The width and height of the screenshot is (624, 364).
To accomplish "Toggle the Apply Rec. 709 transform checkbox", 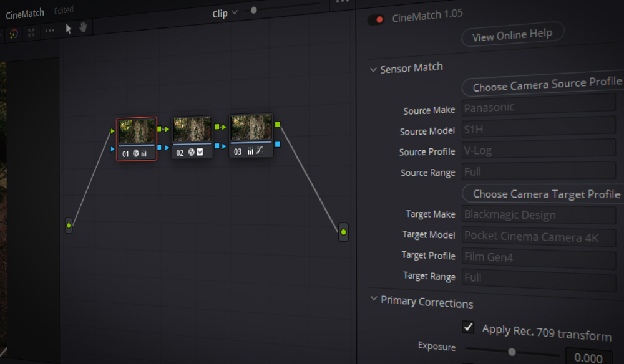I will click(467, 326).
